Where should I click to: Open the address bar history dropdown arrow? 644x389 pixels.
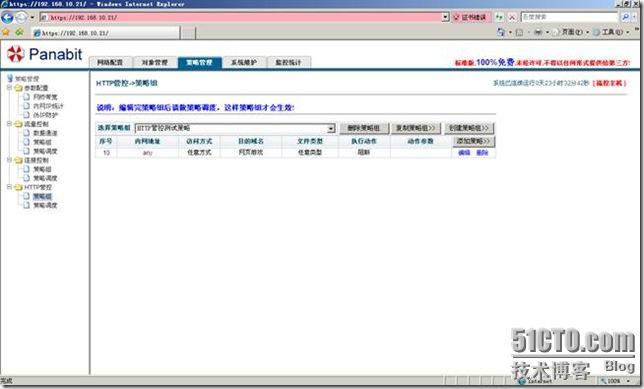[x=446, y=17]
